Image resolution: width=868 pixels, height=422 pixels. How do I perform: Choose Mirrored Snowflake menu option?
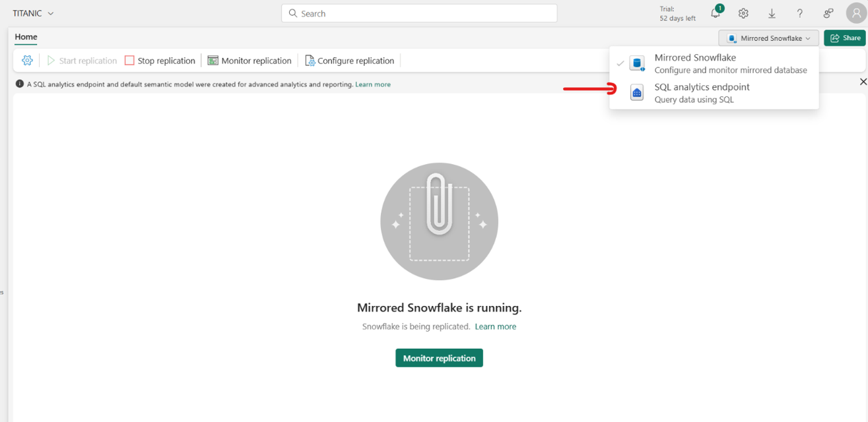(714, 63)
